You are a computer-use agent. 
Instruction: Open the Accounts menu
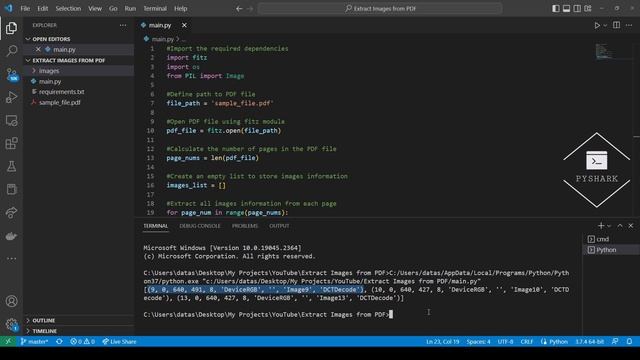[11, 301]
